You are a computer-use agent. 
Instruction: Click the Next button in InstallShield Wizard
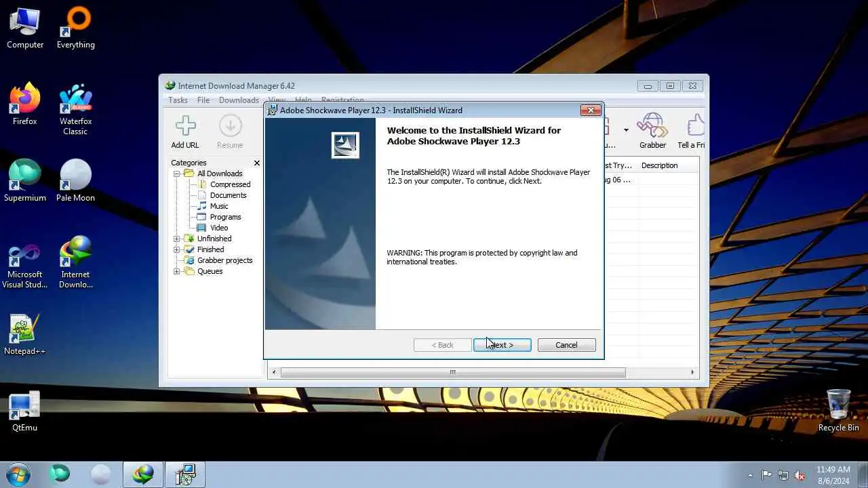(x=502, y=345)
